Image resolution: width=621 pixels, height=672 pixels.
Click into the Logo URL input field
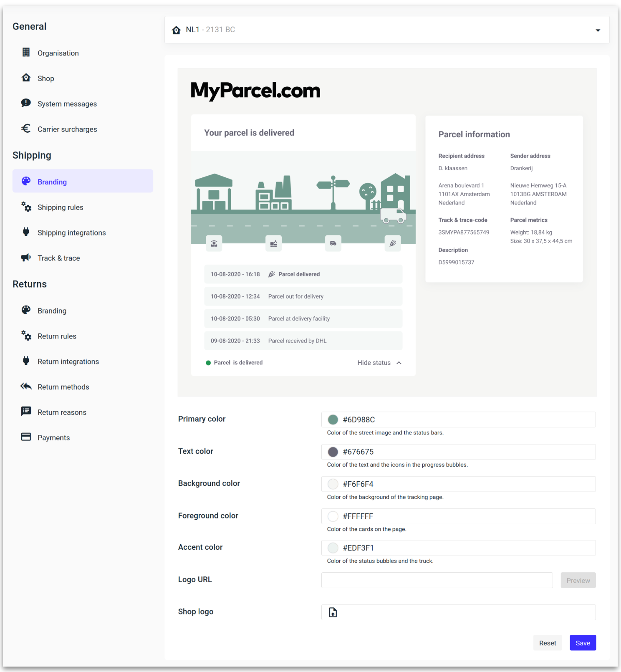point(437,580)
